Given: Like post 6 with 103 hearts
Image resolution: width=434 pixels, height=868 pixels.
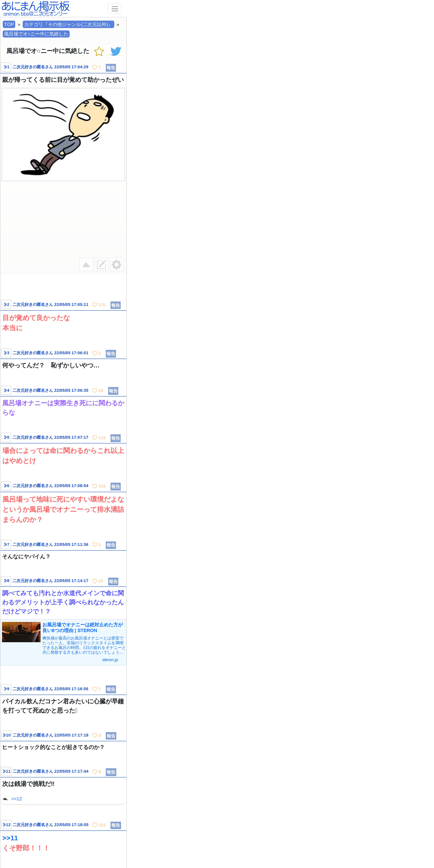Looking at the screenshot, I should pyautogui.click(x=95, y=486).
